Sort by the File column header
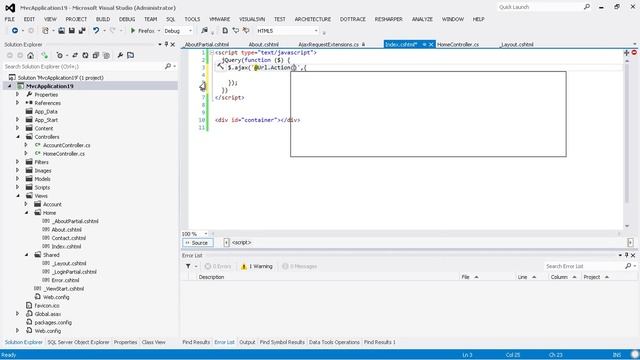640x360 pixels. [465, 277]
